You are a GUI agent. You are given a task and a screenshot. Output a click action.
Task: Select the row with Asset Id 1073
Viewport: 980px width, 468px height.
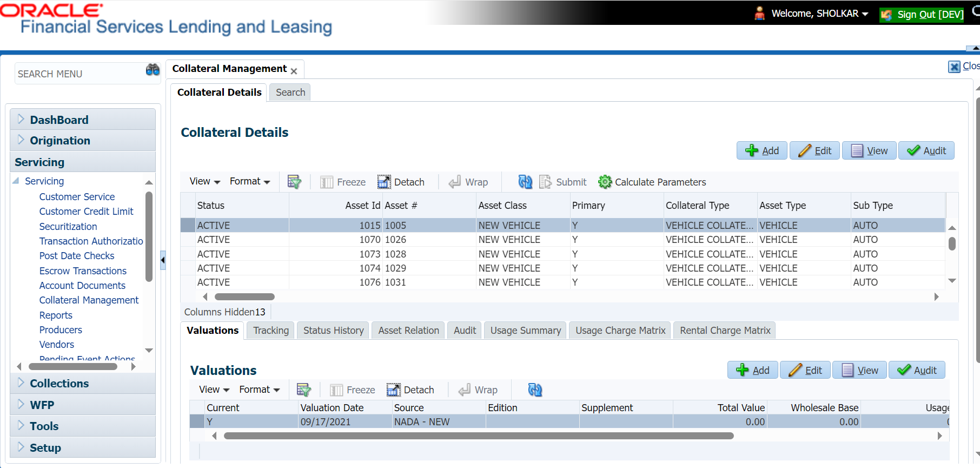[562, 254]
